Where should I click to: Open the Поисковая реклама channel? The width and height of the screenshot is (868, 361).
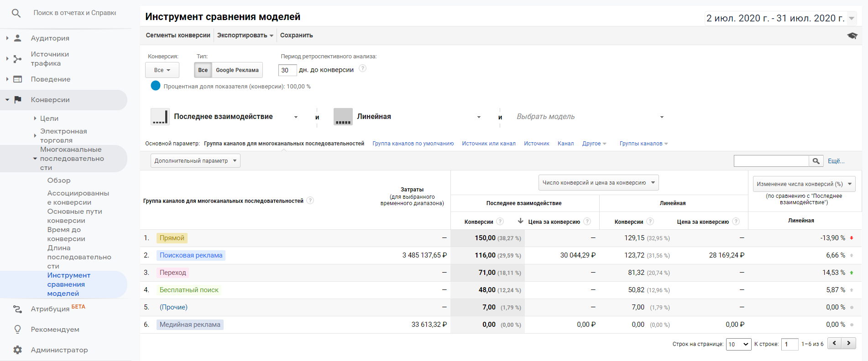[191, 255]
